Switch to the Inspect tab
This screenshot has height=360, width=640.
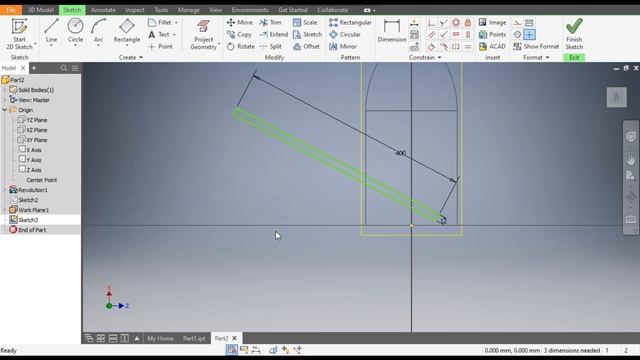pos(135,10)
